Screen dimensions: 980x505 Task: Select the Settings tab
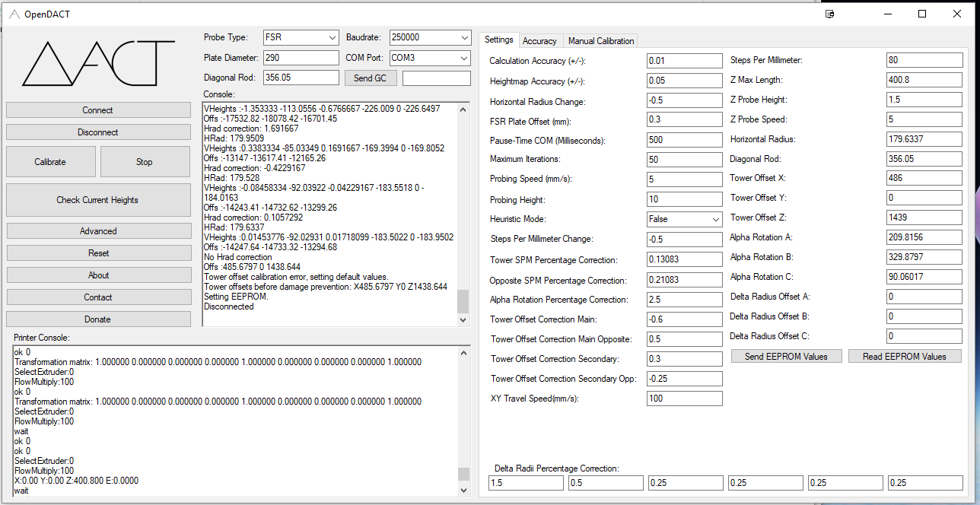point(499,40)
